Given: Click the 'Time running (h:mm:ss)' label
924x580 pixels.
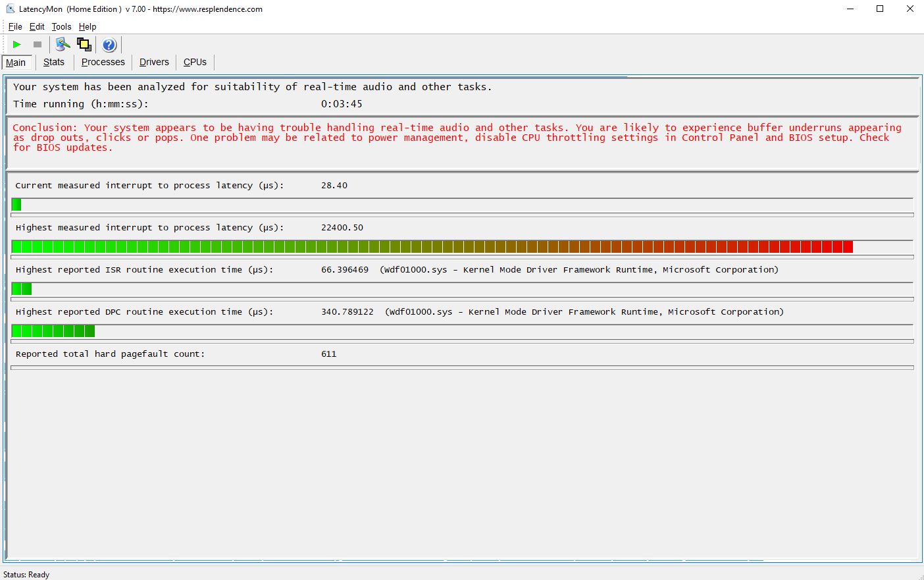Looking at the screenshot, I should (81, 104).
